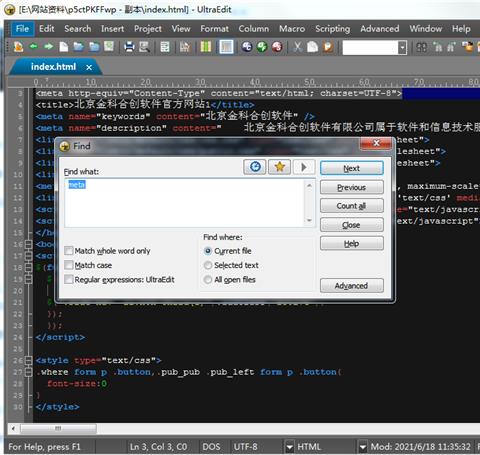Click the play arrow button in Find dialog

click(304, 167)
